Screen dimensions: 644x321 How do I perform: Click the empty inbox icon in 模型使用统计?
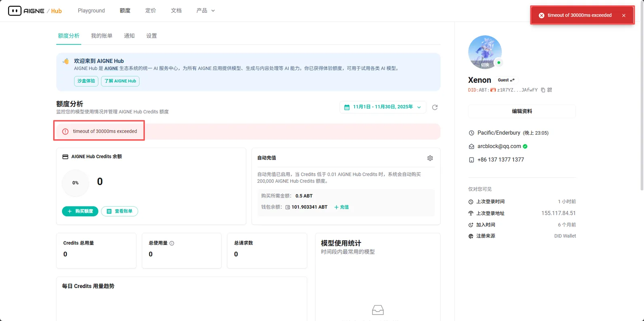(x=378, y=310)
